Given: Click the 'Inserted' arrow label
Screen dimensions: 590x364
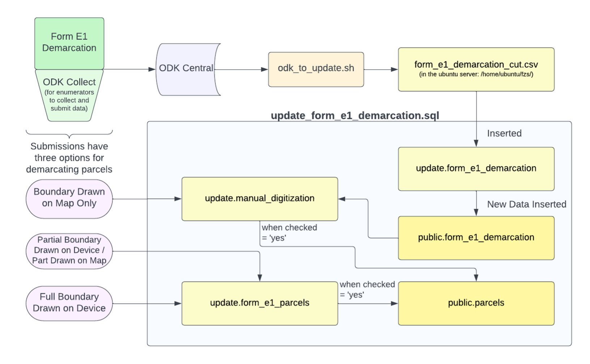Looking at the screenshot, I should coord(504,134).
